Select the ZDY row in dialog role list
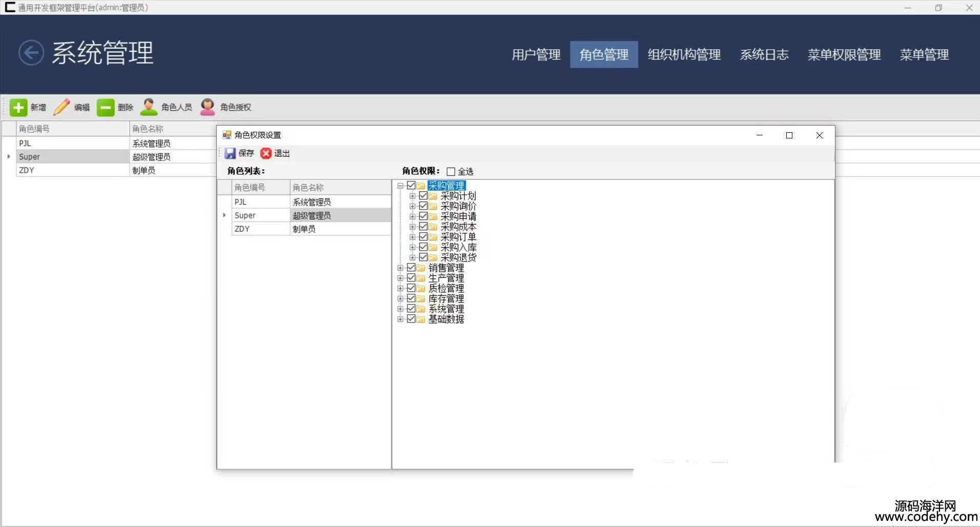 (x=261, y=229)
